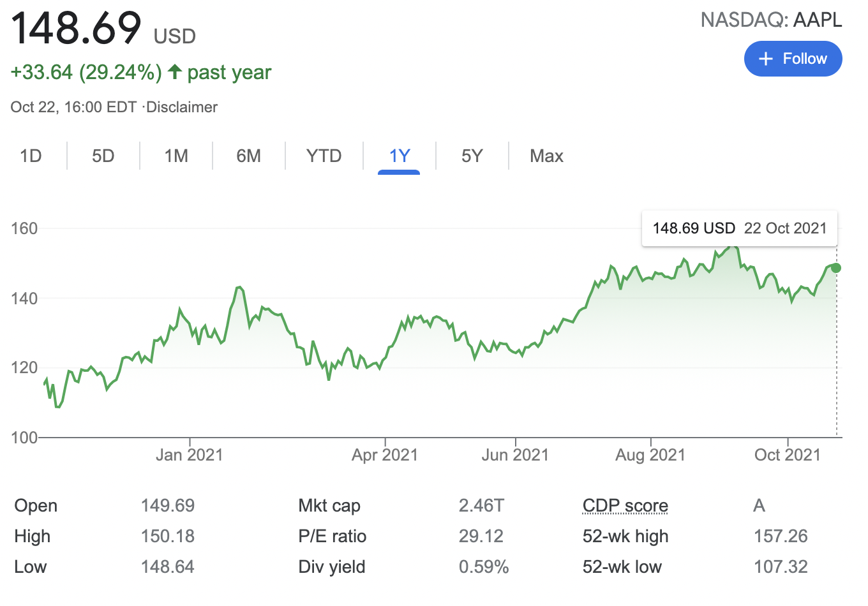Click the plus icon on Follow button

click(765, 58)
